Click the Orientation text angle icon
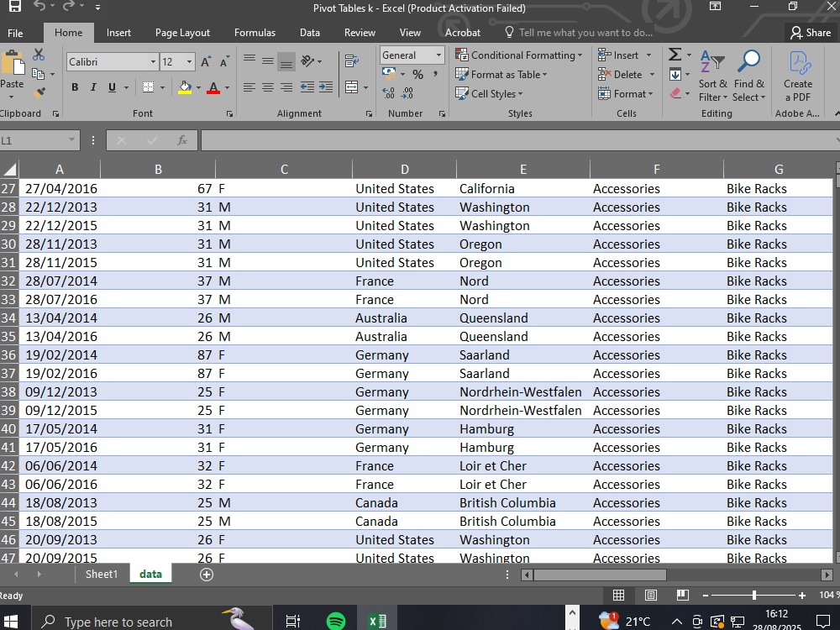 [308, 61]
